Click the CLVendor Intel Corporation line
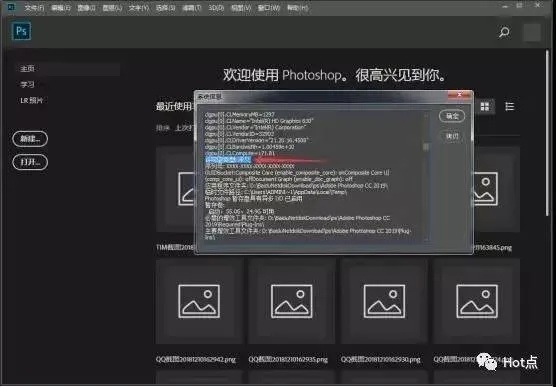 (256, 127)
